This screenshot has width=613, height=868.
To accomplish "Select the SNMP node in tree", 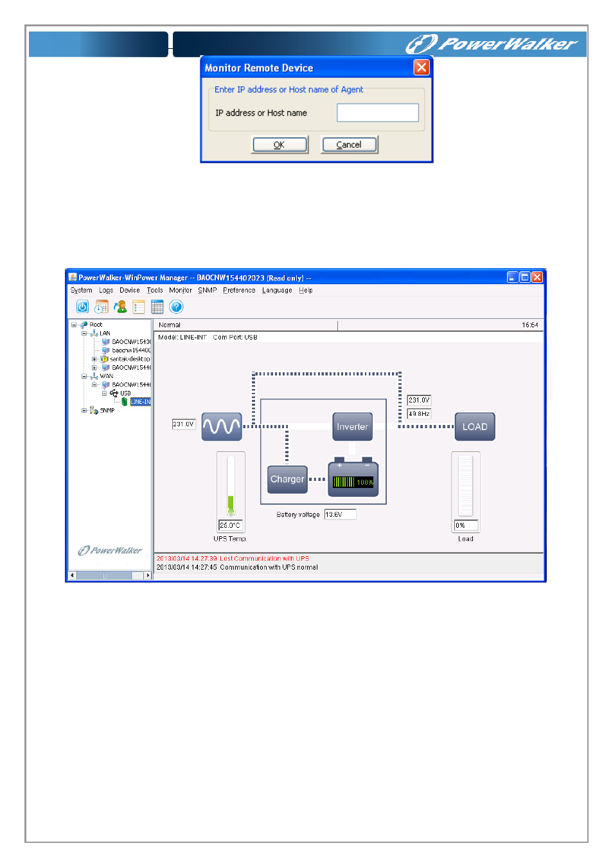I will pos(107,410).
